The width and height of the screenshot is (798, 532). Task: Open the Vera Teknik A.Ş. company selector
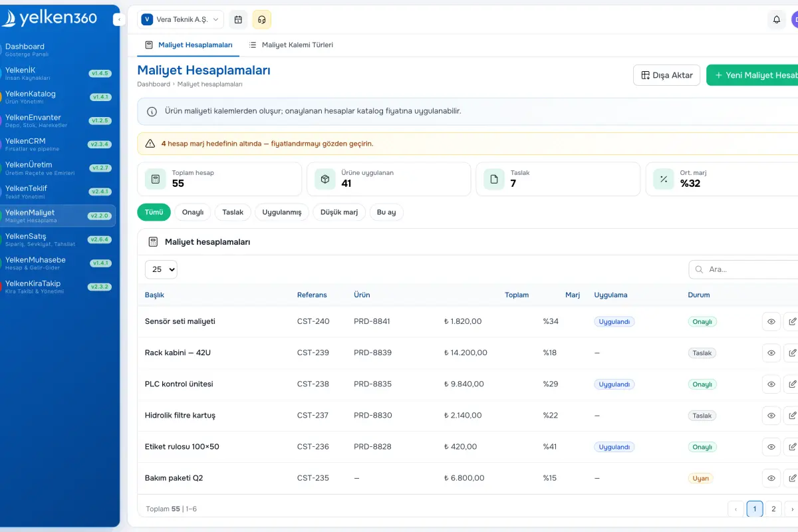[180, 19]
